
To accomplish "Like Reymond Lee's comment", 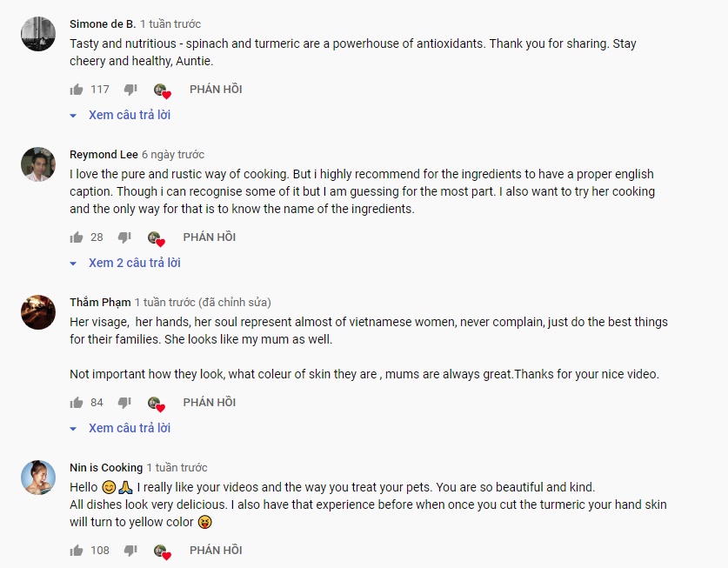I will point(77,237).
